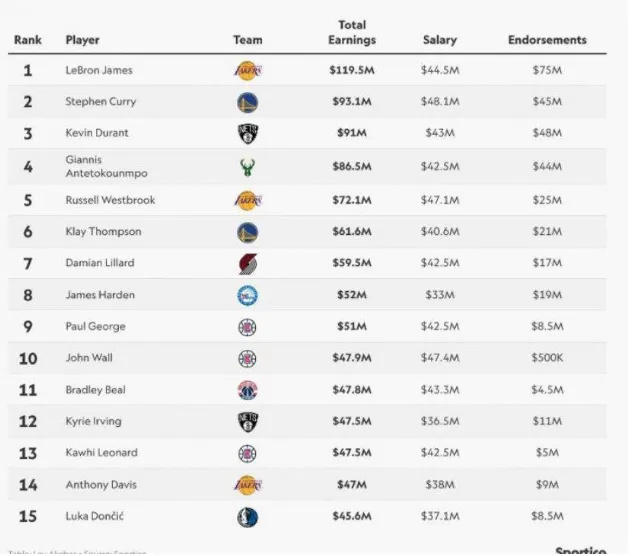Click the Salary column header
The height and width of the screenshot is (556, 639).
coord(440,40)
